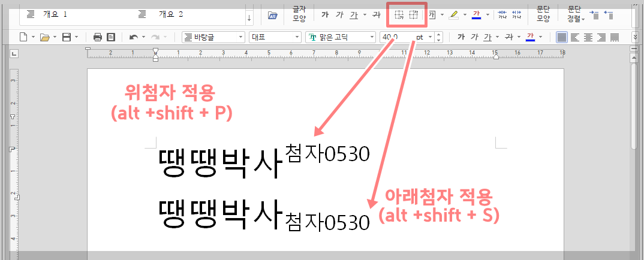
Task: Increase font size with stepper up arrow
Action: [438, 35]
